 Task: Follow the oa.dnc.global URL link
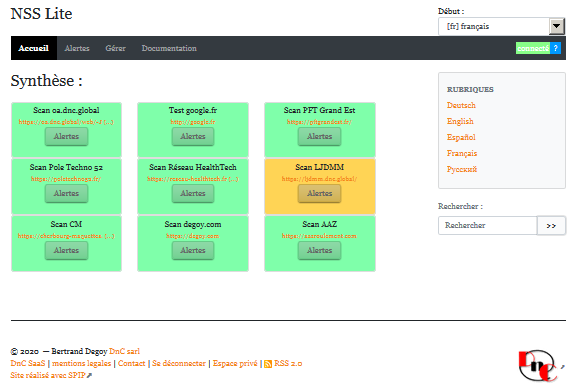[x=66, y=122]
